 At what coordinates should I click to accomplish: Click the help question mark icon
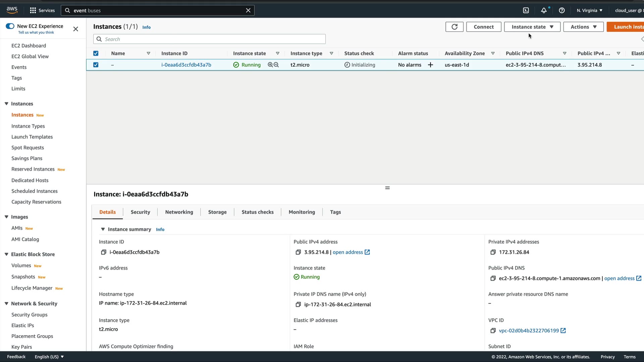(562, 10)
